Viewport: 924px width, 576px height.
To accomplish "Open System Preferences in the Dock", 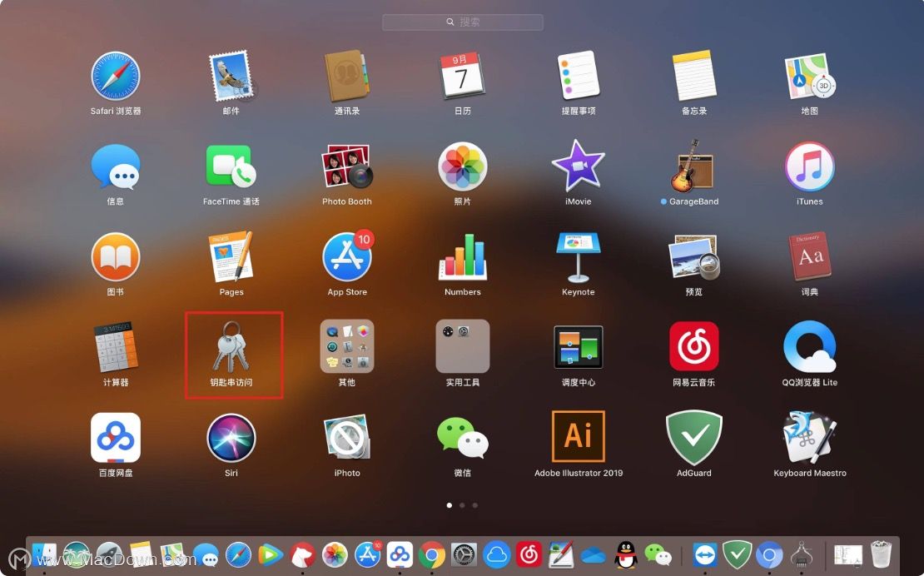I will [464, 555].
